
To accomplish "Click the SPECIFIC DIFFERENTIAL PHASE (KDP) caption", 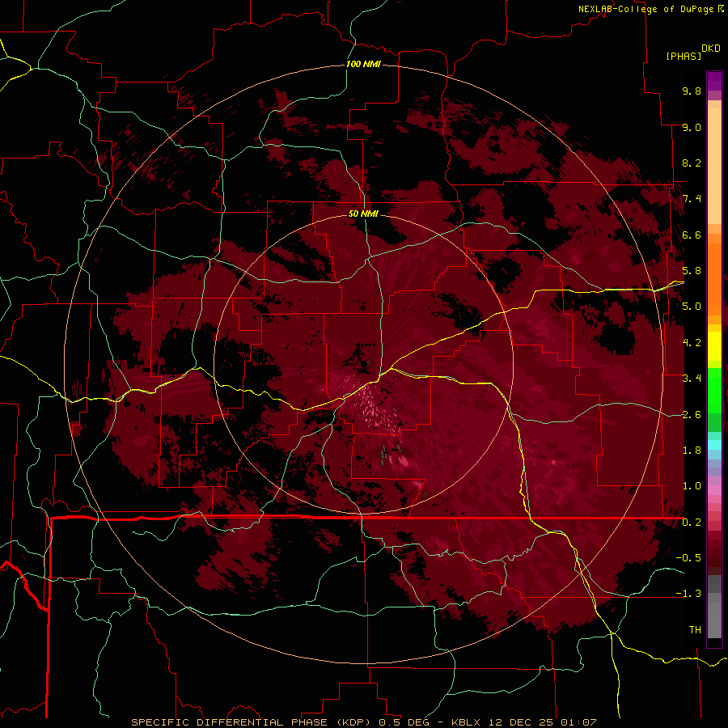I will tap(252, 722).
